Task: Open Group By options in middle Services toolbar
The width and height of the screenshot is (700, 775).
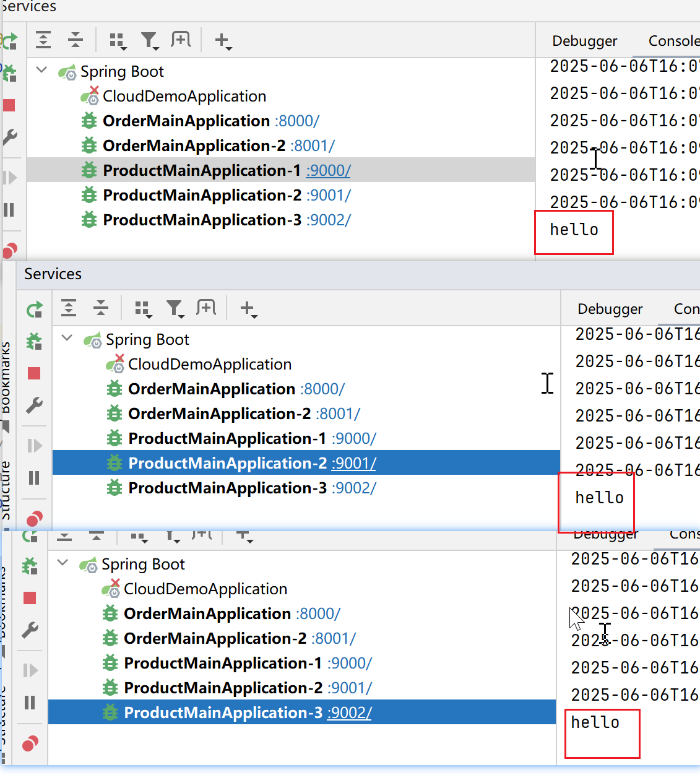Action: pos(142,309)
